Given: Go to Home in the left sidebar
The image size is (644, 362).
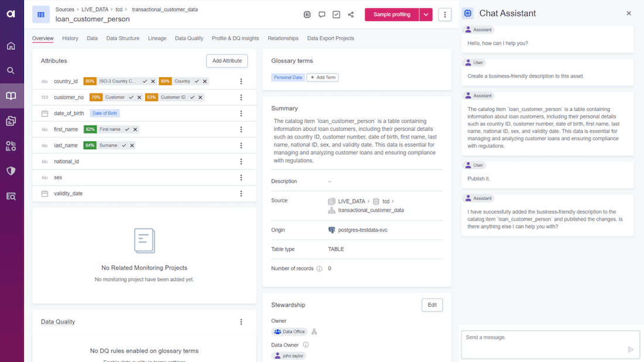Looking at the screenshot, I should (11, 46).
